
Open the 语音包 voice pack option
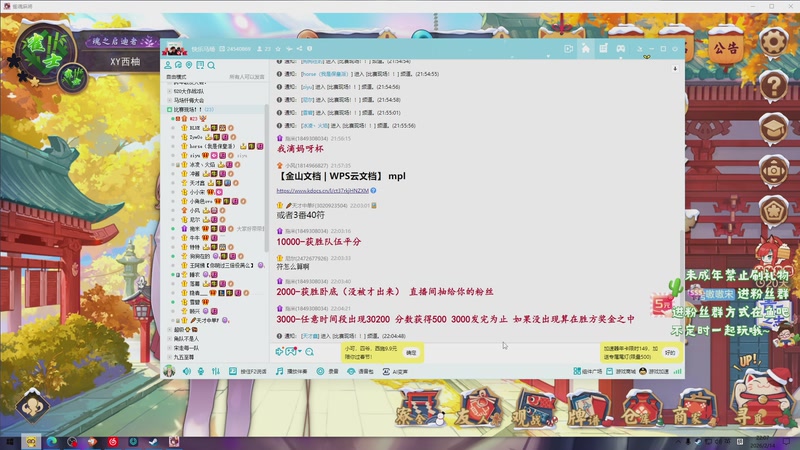(360, 371)
